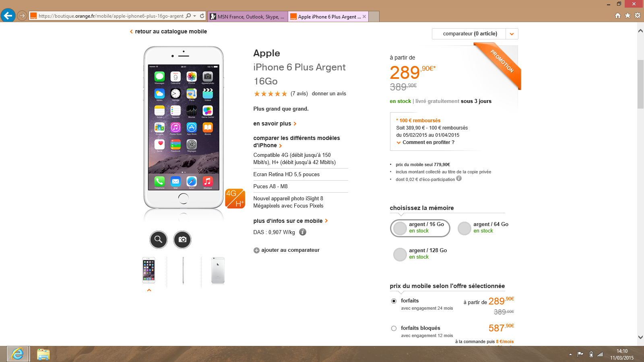Select the forfaits bloqués radio button
The image size is (644, 362).
click(x=394, y=328)
